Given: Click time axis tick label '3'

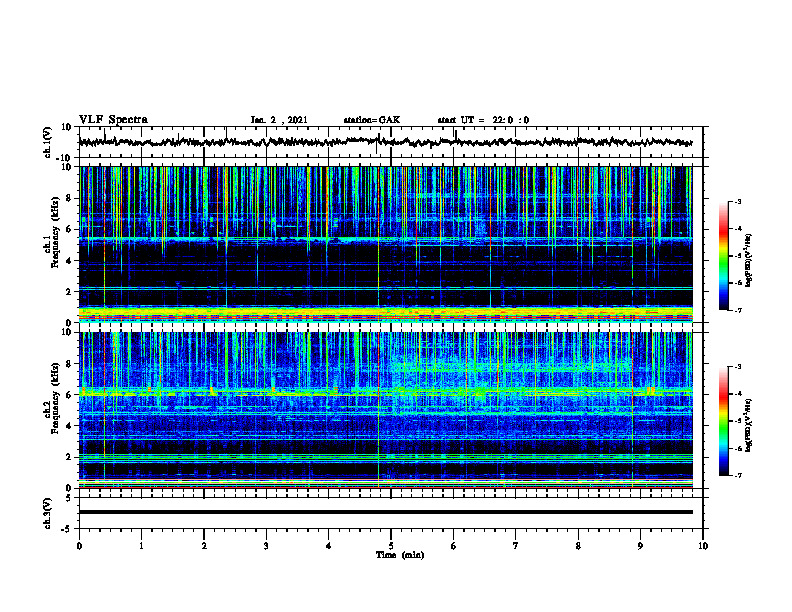Looking at the screenshot, I should click(266, 546).
